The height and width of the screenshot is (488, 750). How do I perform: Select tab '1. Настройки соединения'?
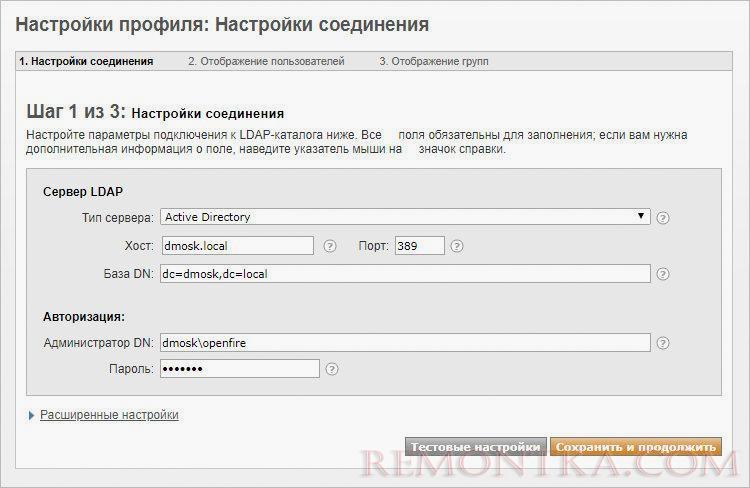tap(86, 61)
